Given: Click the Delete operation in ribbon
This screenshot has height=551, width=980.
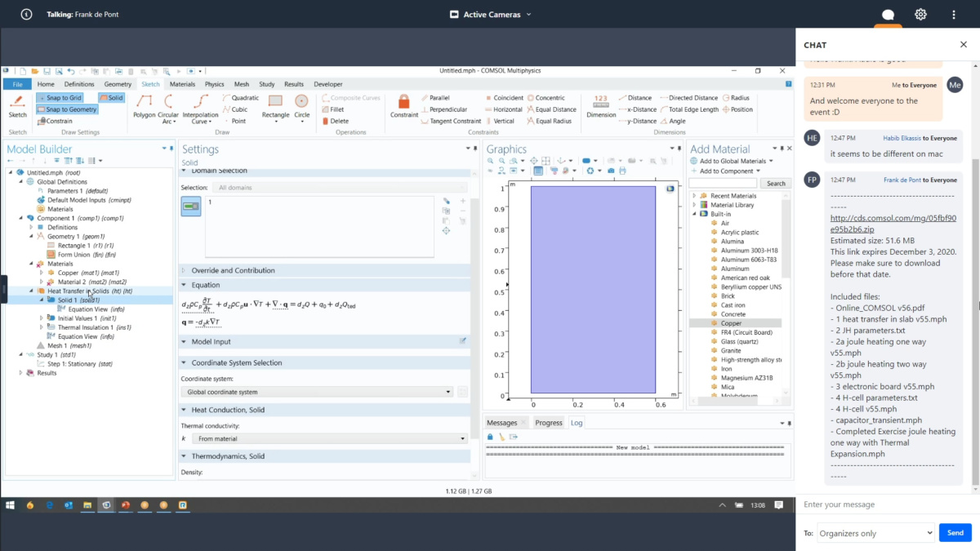Looking at the screenshot, I should [334, 121].
